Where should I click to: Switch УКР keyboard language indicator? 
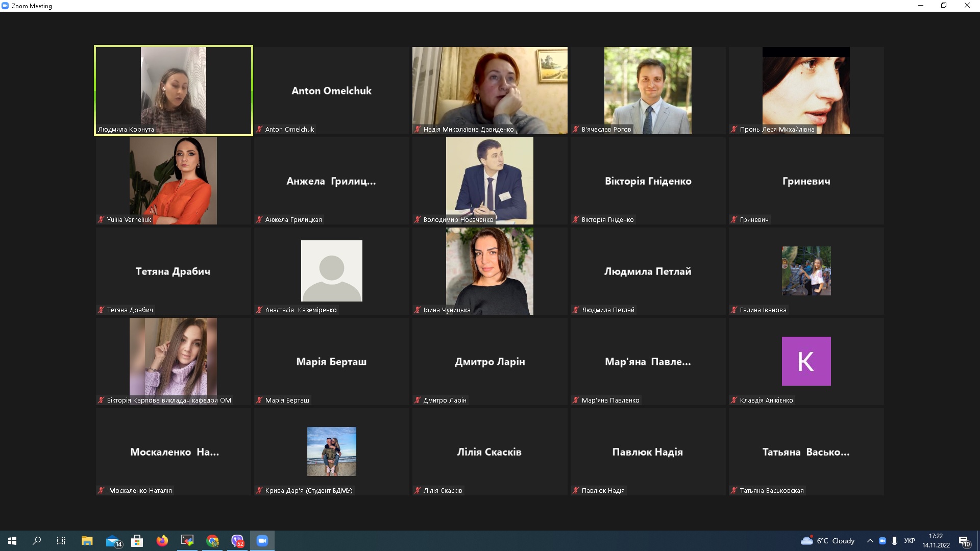tap(910, 541)
